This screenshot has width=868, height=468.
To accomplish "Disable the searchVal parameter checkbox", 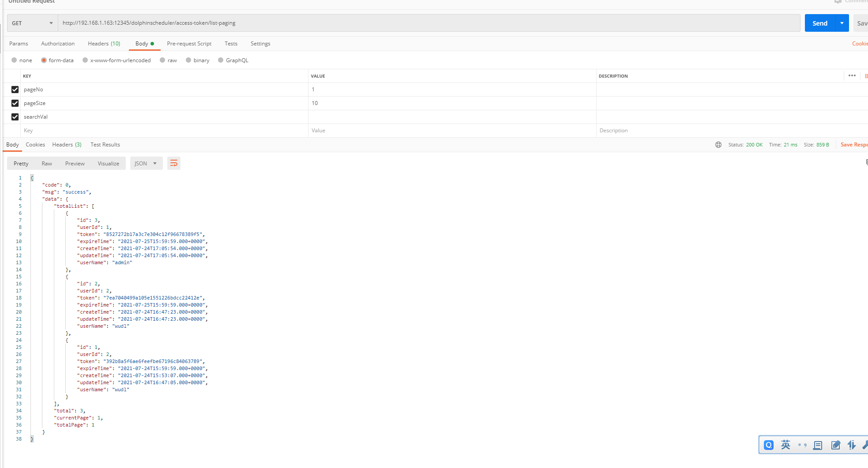I will click(x=15, y=116).
